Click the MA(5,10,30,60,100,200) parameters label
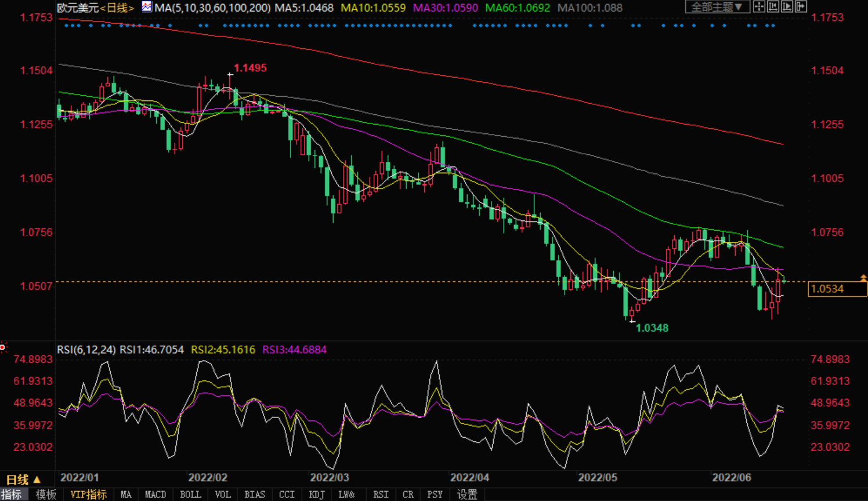The height and width of the screenshot is (501, 868). pyautogui.click(x=212, y=8)
